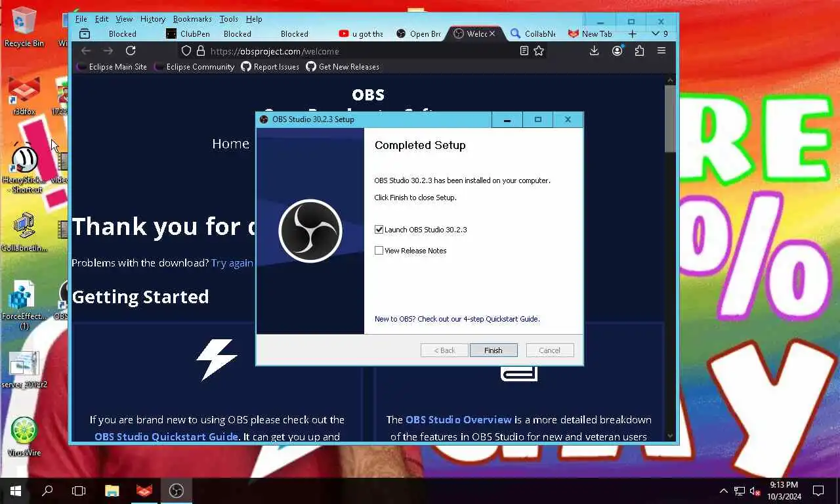Bookmark this page with star icon
The height and width of the screenshot is (504, 840).
pos(539,51)
